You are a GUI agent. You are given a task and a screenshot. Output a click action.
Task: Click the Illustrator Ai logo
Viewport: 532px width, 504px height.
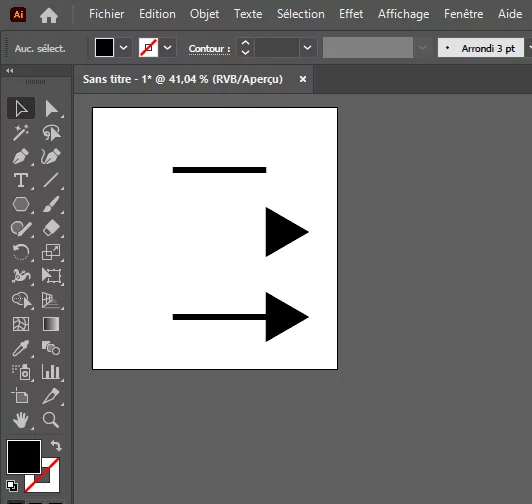tap(18, 15)
